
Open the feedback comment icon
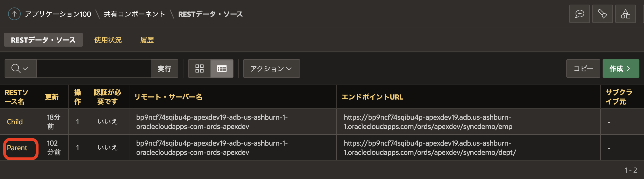(579, 14)
